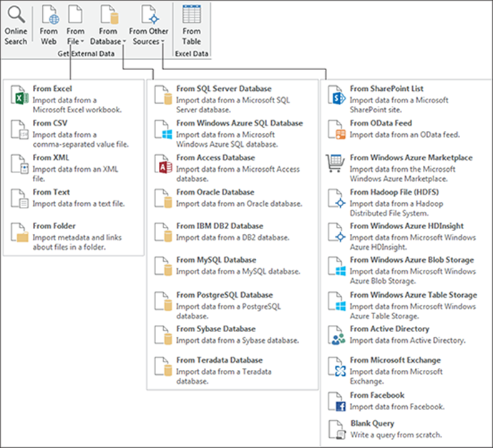Click the text file icon

20,199
